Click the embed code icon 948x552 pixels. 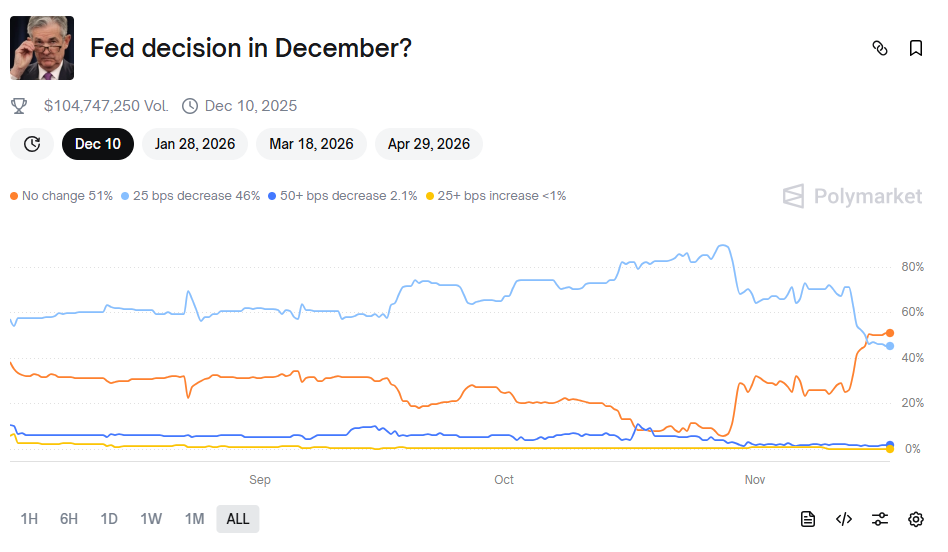(x=844, y=519)
